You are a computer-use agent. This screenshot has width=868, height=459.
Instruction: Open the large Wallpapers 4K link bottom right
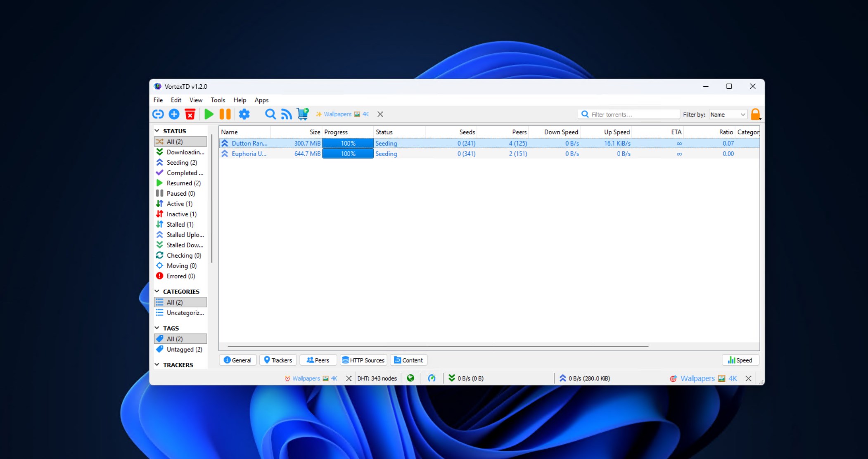(x=704, y=379)
